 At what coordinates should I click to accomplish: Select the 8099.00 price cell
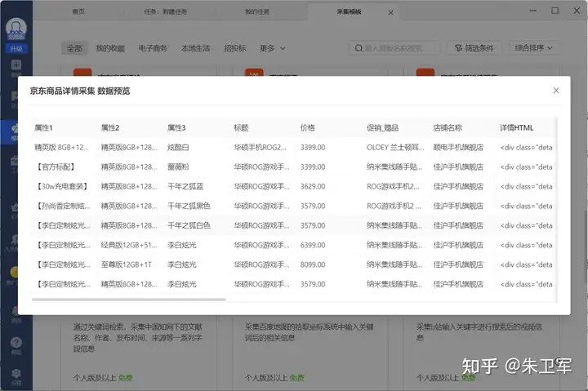click(x=313, y=264)
